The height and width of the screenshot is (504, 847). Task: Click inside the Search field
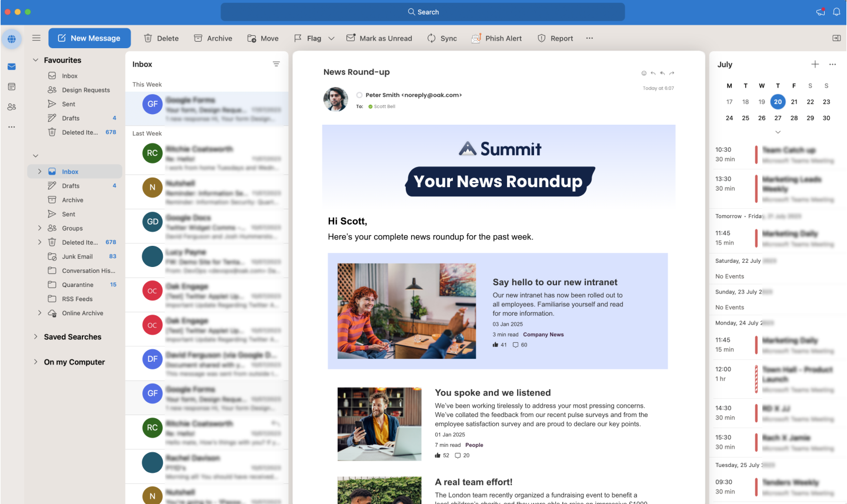(x=423, y=11)
